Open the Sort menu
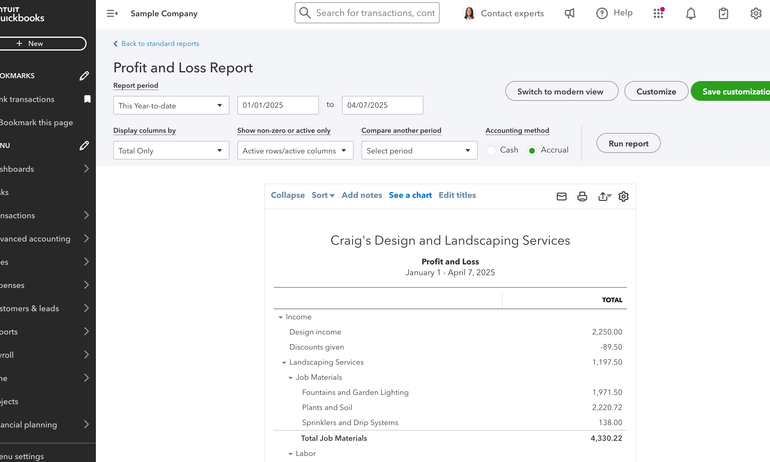The image size is (770, 462). click(322, 196)
